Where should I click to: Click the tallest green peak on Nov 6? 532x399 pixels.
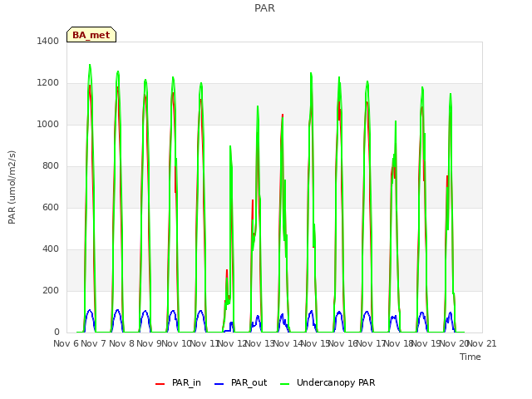point(90,65)
